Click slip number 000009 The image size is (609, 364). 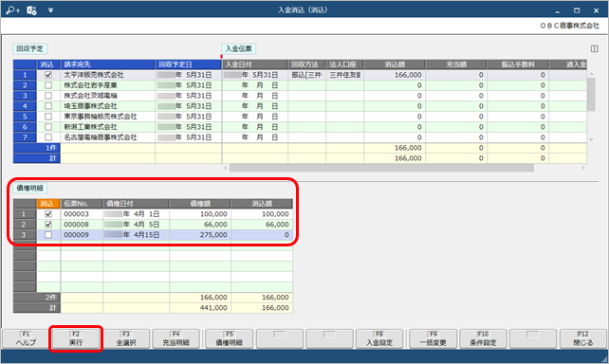click(x=82, y=235)
